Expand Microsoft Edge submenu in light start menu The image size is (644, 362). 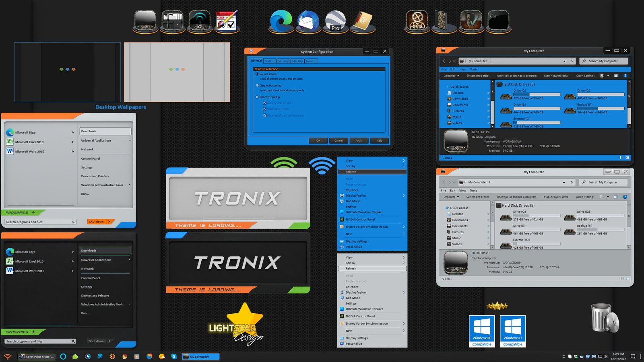tap(73, 132)
